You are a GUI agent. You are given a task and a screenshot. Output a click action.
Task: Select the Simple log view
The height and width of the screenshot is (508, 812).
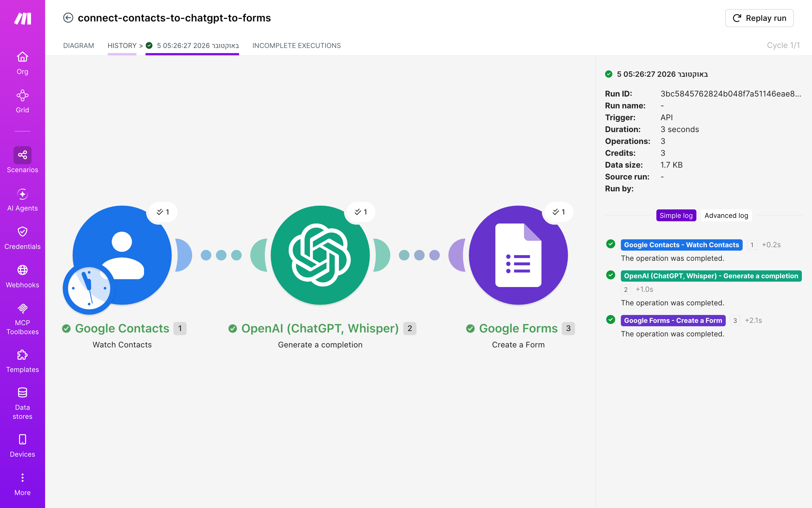[x=676, y=215]
